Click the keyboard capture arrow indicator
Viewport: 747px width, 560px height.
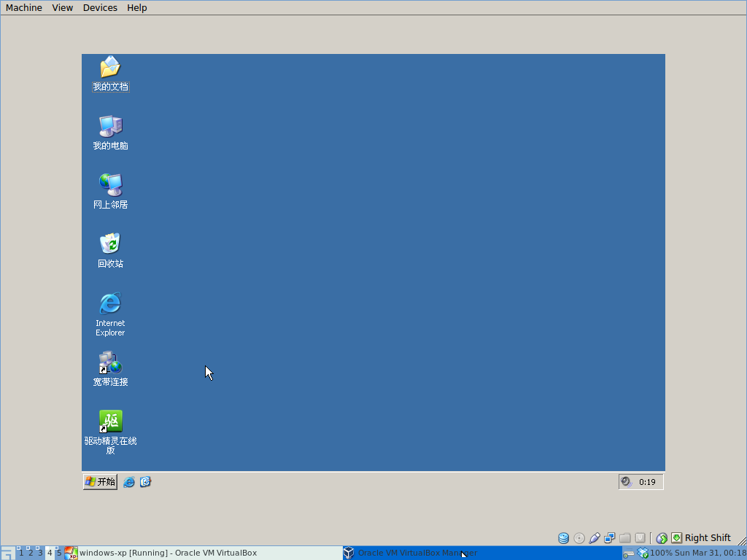[676, 538]
